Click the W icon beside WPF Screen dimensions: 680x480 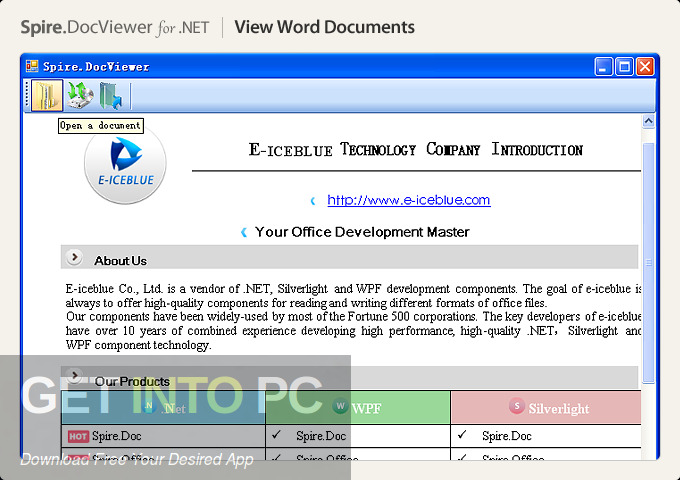340,406
